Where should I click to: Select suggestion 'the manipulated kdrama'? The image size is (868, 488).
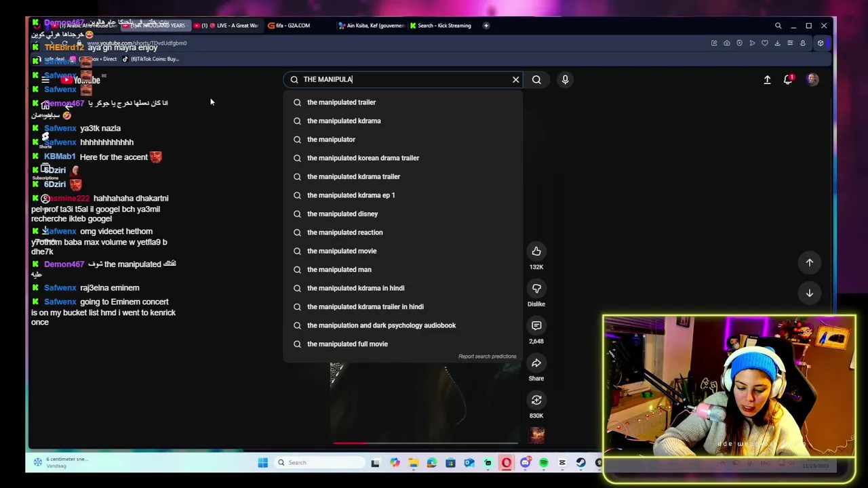pyautogui.click(x=403, y=121)
